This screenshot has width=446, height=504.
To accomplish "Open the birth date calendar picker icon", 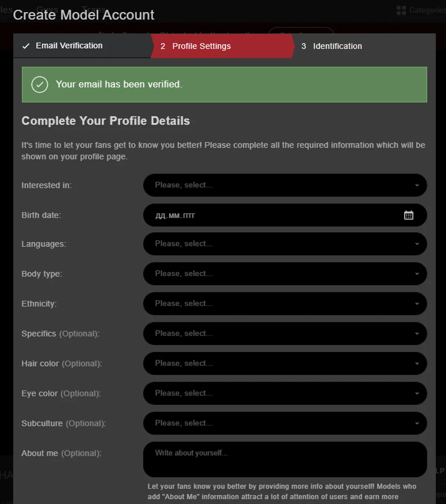I will [408, 215].
